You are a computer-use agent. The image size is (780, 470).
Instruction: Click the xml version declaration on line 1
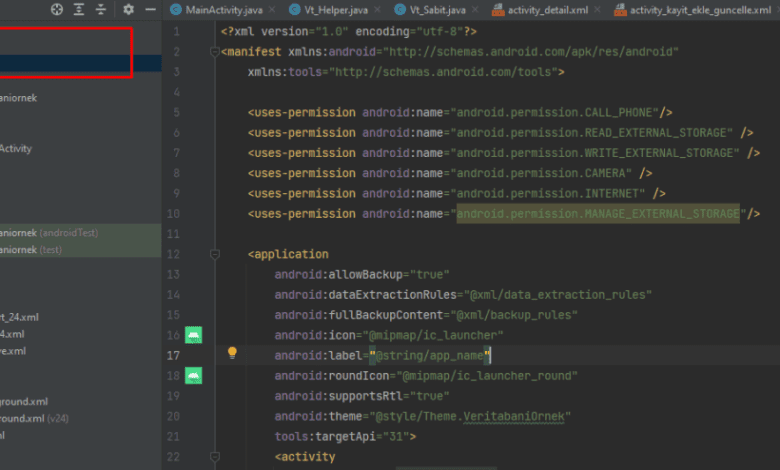click(x=349, y=31)
